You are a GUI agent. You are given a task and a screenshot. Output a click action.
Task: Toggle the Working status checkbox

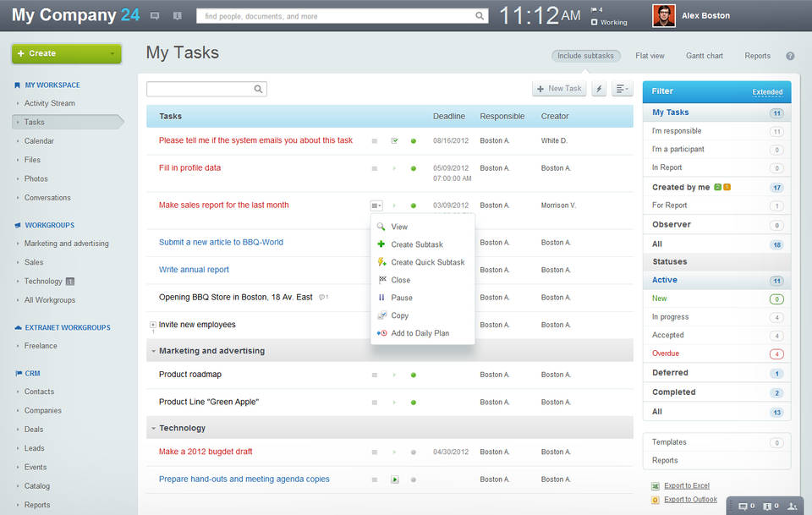[x=594, y=23]
